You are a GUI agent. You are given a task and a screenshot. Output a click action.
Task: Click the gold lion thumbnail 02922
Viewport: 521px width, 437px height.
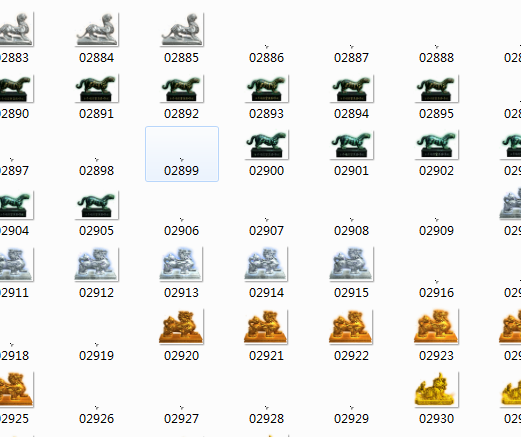tap(351, 327)
